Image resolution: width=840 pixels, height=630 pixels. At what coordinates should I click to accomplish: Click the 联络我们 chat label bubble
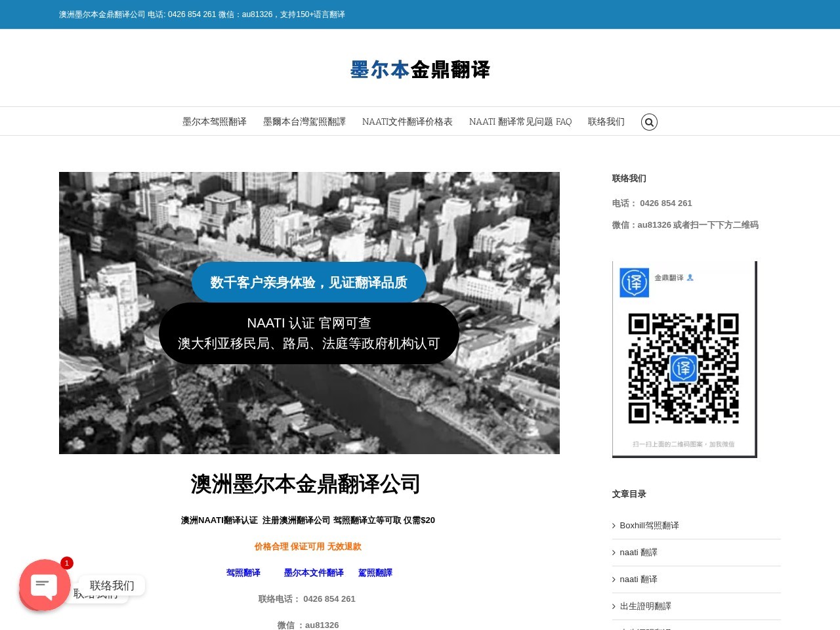[112, 585]
